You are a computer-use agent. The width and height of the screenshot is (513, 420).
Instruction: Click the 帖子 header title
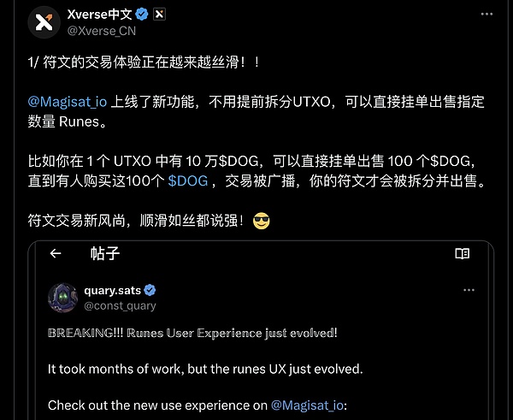tap(105, 253)
